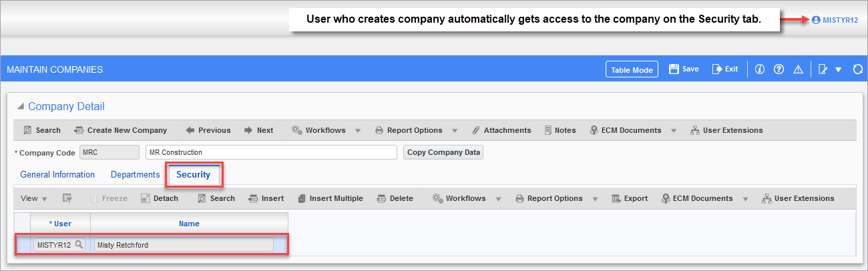Click the Table Mode button
The width and height of the screenshot is (868, 271).
632,69
